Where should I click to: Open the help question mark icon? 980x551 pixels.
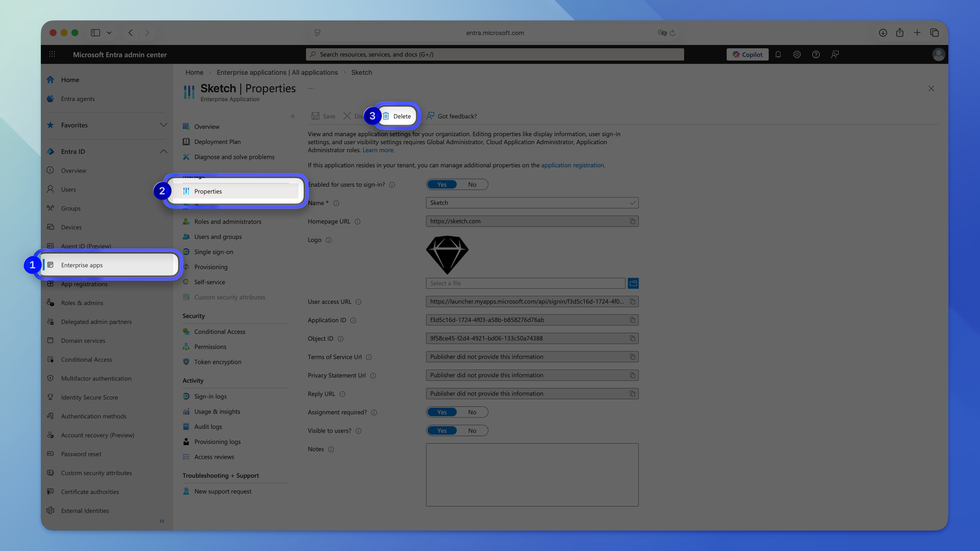[x=816, y=55]
